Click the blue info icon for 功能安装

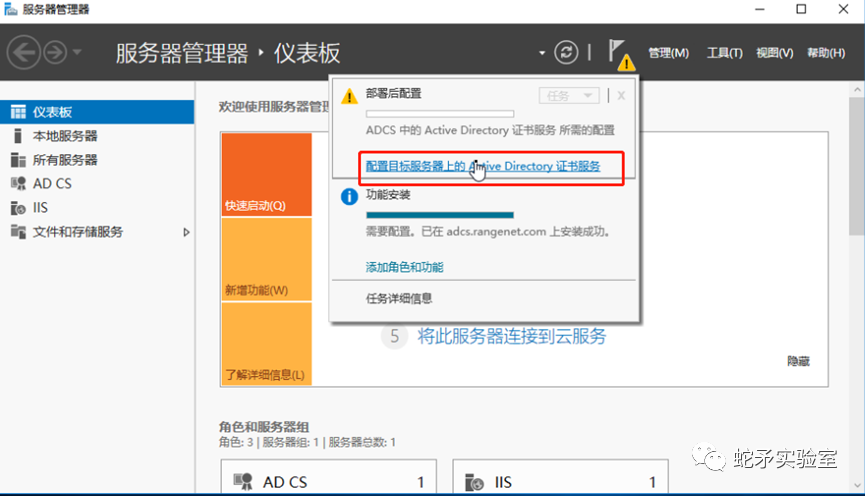[x=349, y=196]
